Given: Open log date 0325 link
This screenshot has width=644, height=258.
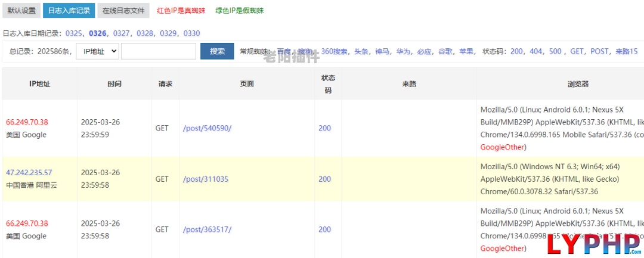Looking at the screenshot, I should 73,33.
